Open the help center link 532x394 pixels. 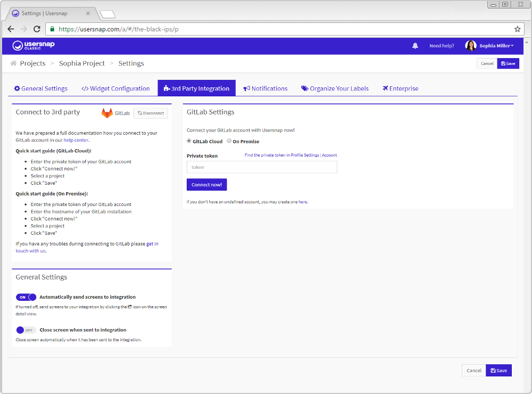click(x=76, y=140)
